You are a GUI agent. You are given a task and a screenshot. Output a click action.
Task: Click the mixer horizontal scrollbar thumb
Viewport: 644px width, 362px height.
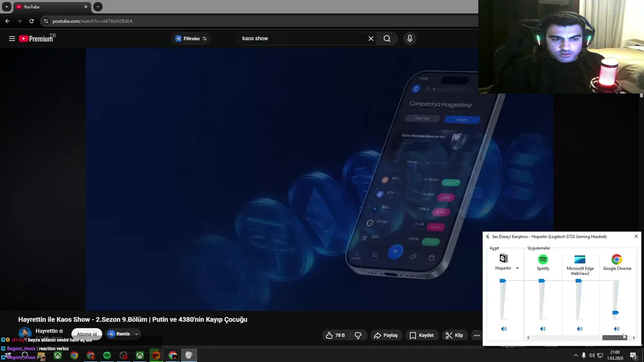(614, 338)
